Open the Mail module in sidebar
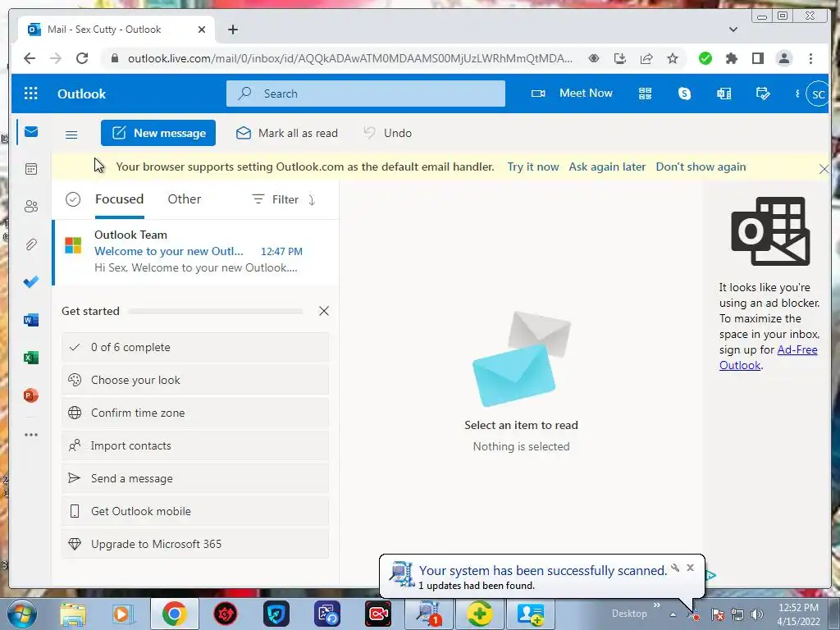 [31, 132]
